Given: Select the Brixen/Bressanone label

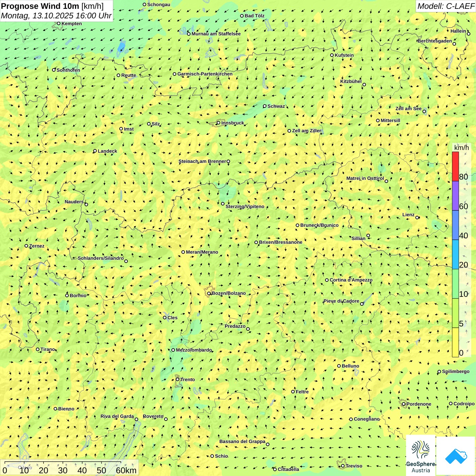Looking at the screenshot, I should 280,242.
